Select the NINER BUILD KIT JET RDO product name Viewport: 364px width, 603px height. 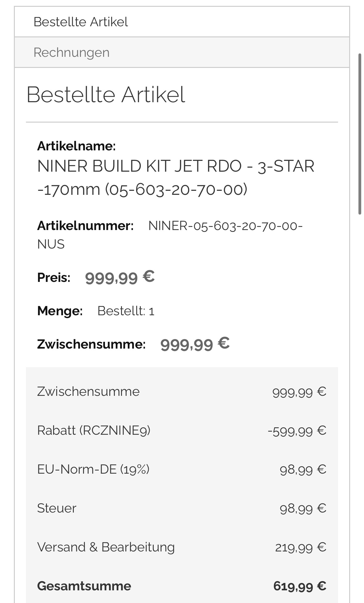(175, 178)
